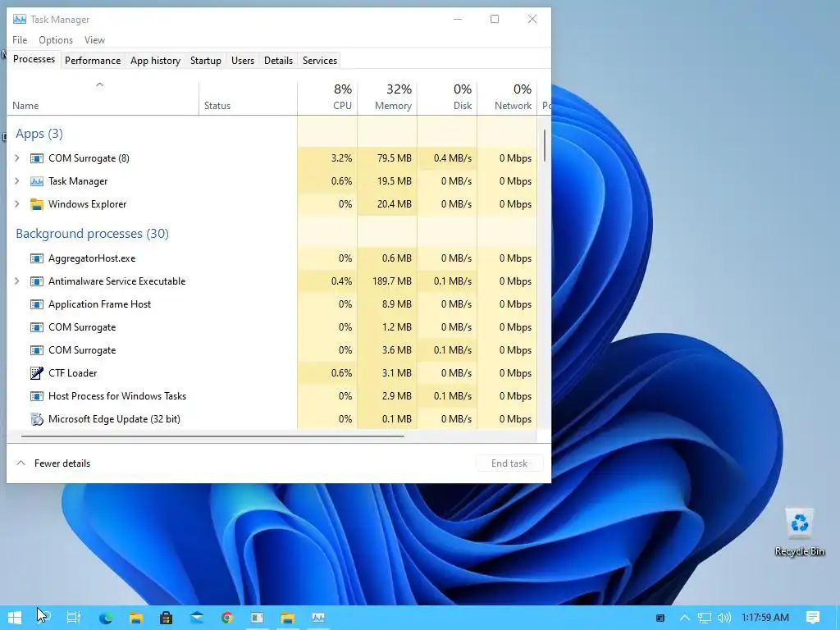Click the 189.7 MB memory value
Image resolution: width=840 pixels, height=630 pixels.
click(x=391, y=281)
